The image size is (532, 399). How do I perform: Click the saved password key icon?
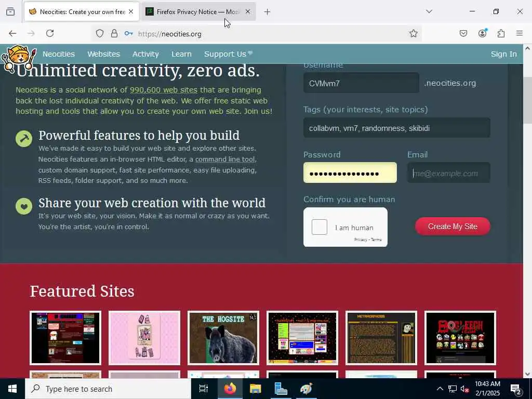(x=129, y=33)
